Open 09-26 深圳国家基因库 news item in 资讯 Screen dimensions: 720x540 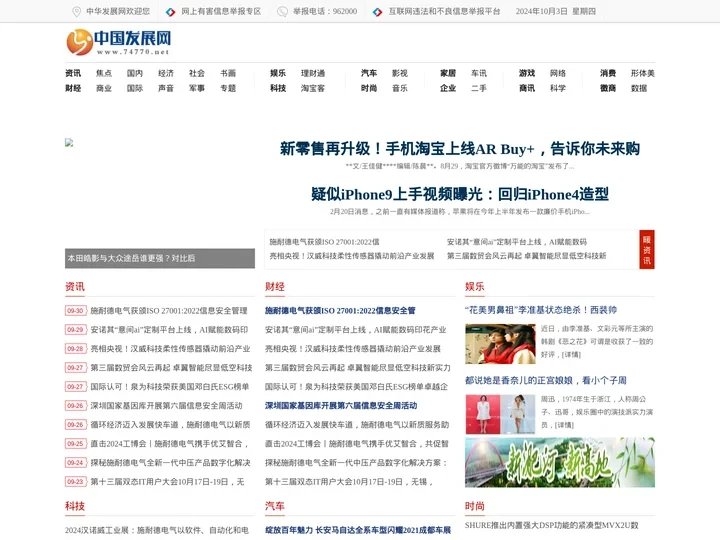[x=166, y=406]
